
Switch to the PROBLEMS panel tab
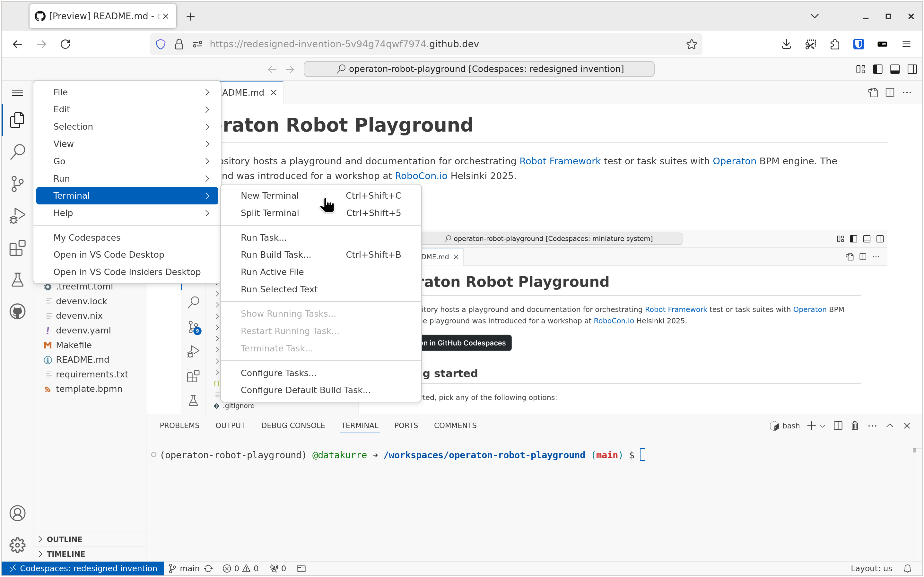coord(179,426)
